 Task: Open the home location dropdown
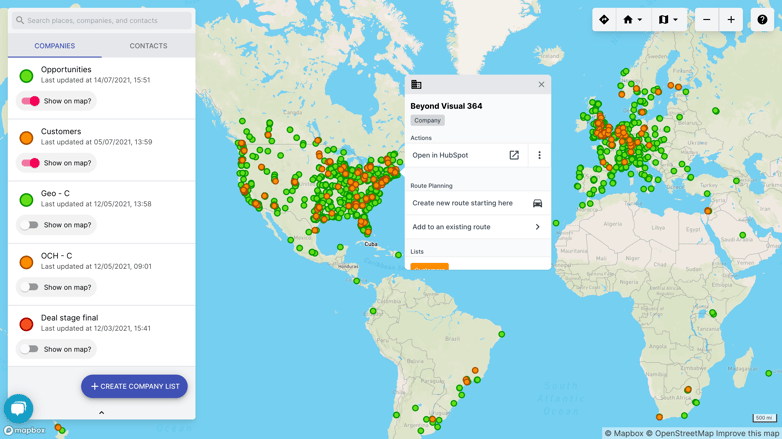(x=632, y=19)
